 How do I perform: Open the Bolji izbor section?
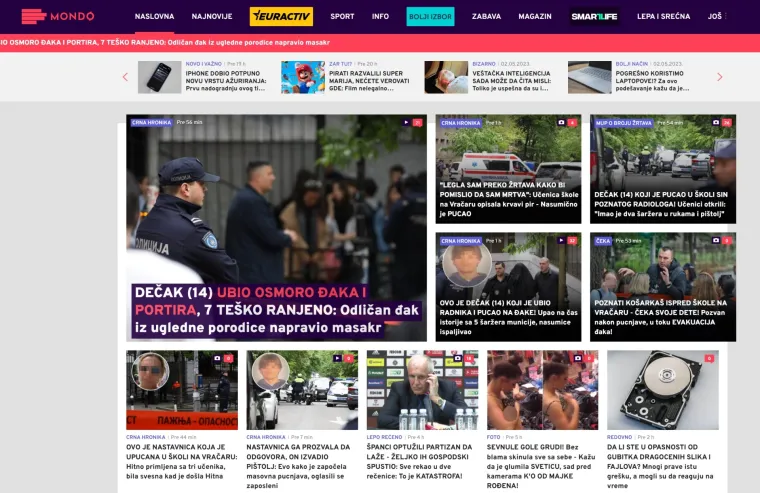tap(430, 16)
